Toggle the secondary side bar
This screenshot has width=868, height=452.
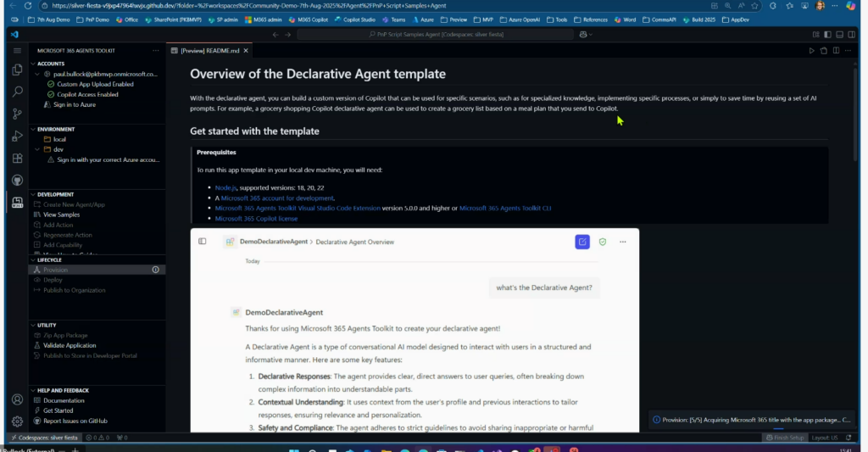tap(852, 34)
